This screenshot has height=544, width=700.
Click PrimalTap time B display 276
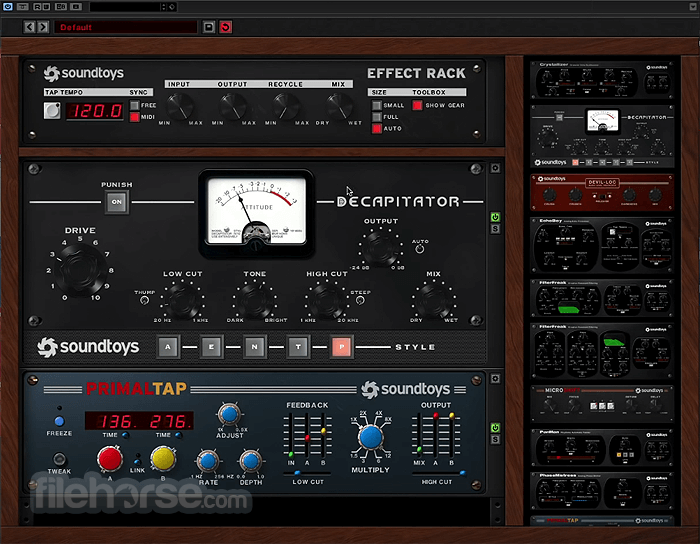[x=168, y=421]
